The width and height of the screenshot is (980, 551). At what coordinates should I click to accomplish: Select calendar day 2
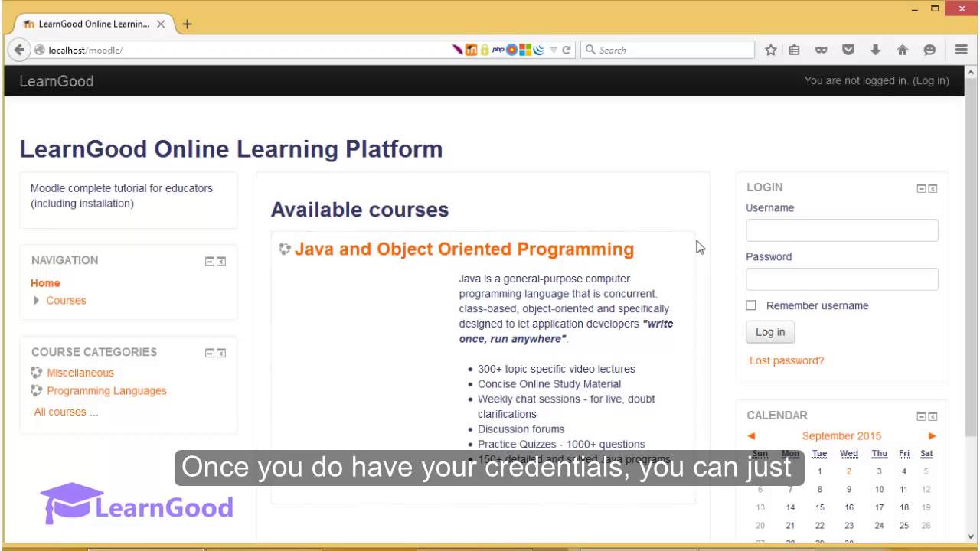[x=848, y=471]
